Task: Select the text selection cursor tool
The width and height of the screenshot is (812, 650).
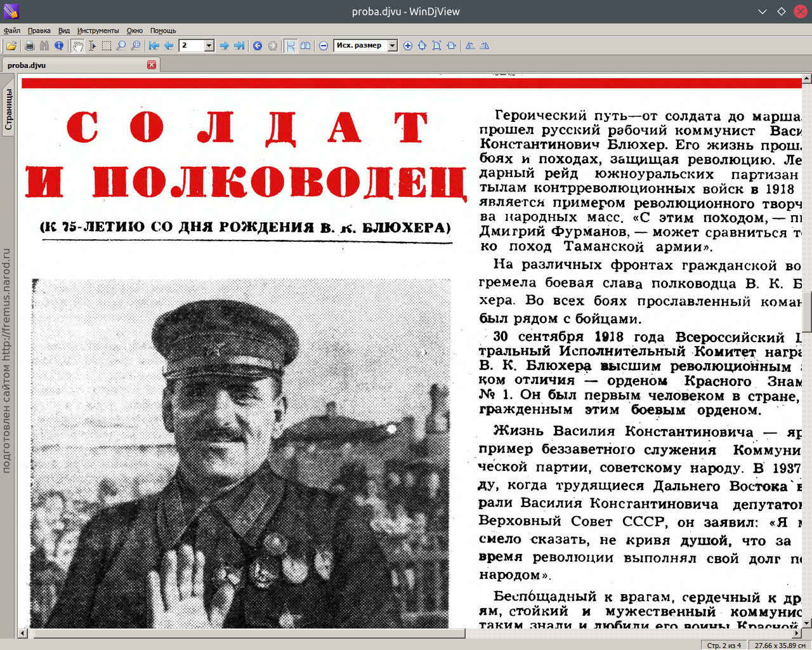Action: coord(92,46)
